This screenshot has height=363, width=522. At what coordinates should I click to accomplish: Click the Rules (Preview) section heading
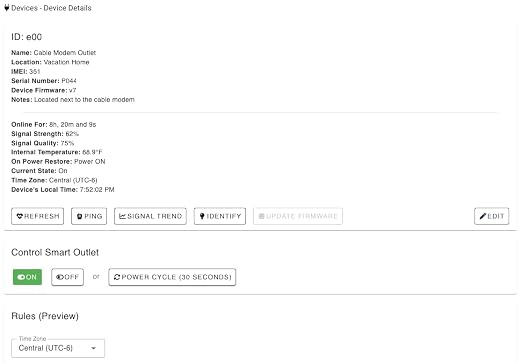(45, 316)
